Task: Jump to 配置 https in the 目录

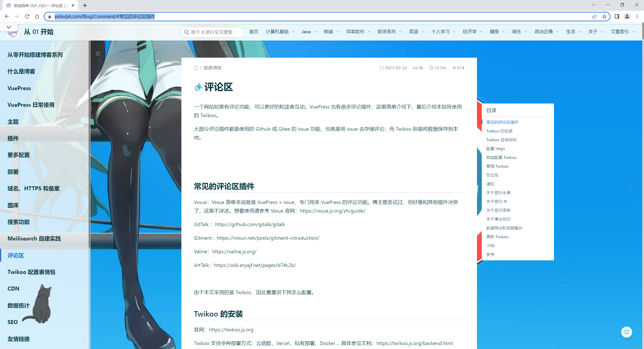Action: coord(496,149)
